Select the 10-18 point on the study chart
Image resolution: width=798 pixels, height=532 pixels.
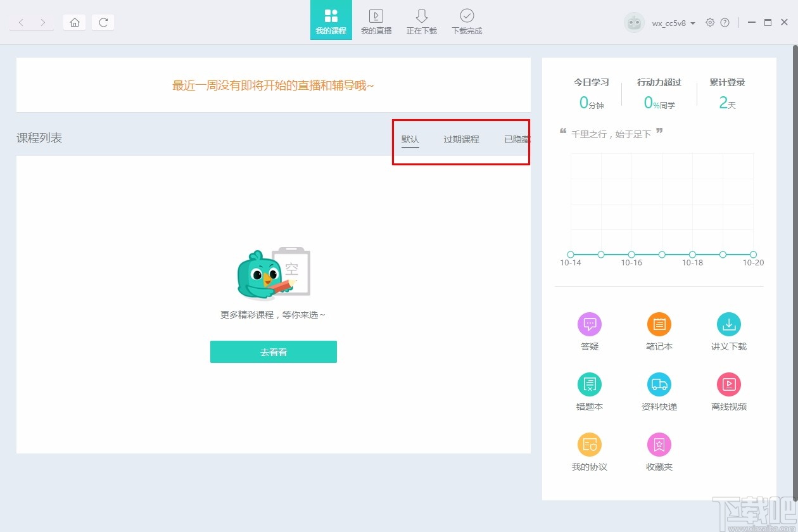click(692, 254)
